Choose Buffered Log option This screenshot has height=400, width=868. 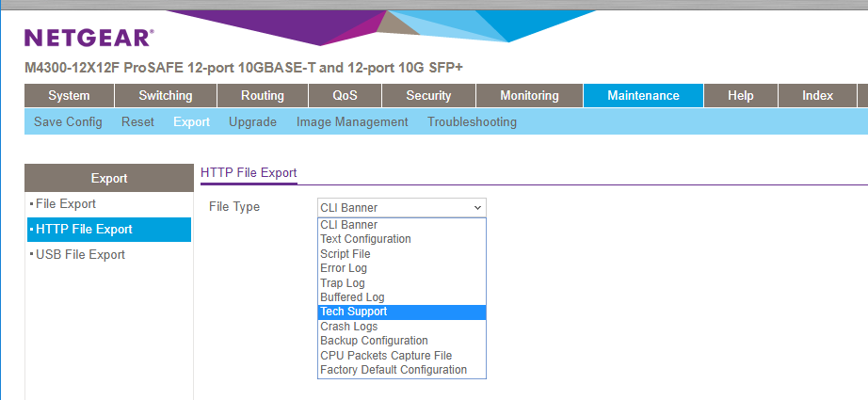tap(402, 297)
